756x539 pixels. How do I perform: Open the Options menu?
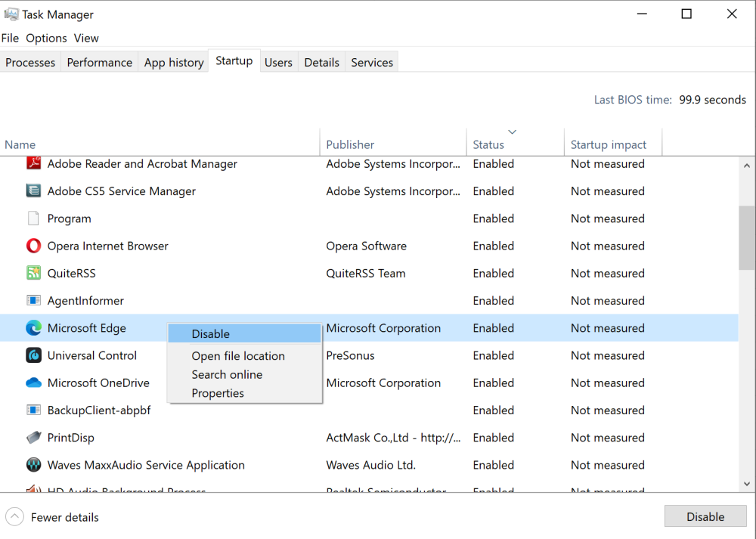coord(46,38)
